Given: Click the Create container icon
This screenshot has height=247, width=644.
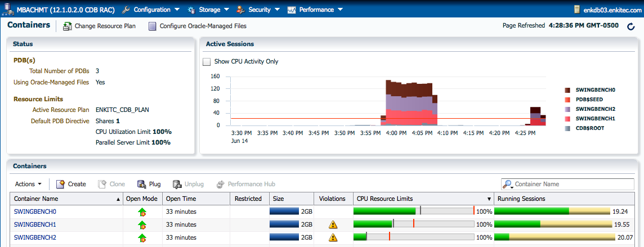Looking at the screenshot, I should 60,184.
